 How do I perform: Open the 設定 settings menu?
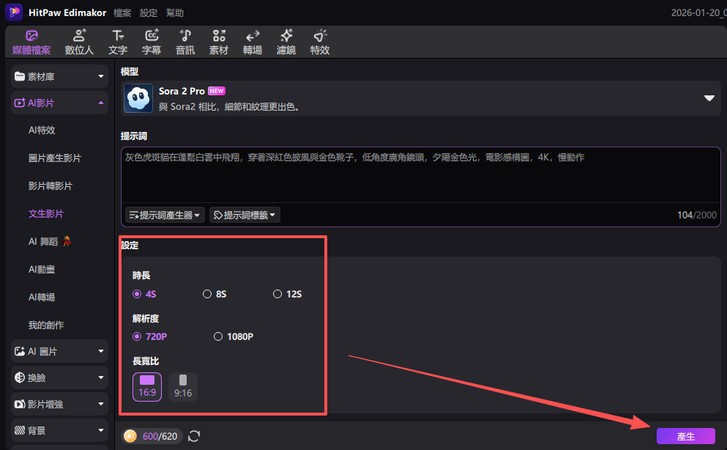point(149,13)
